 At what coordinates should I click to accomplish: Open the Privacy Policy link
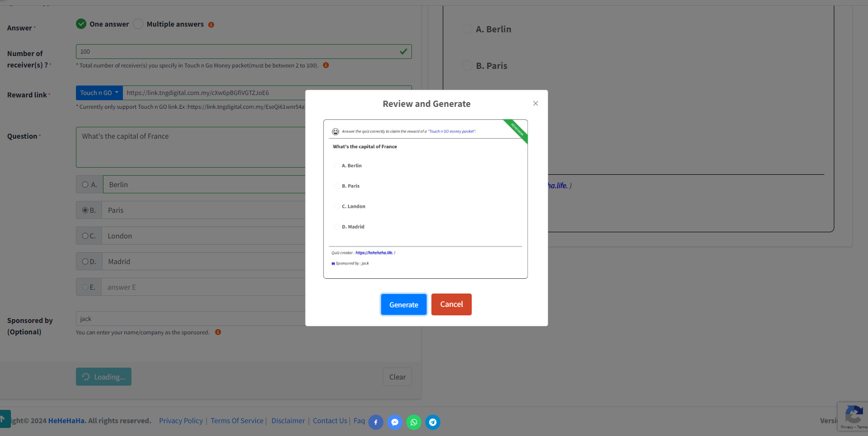181,421
